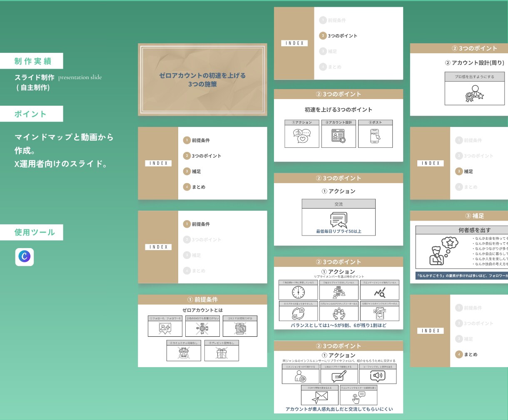Click the ④コミュニティ利用なし box label
This screenshot has width=508, height=420.
pos(184,343)
